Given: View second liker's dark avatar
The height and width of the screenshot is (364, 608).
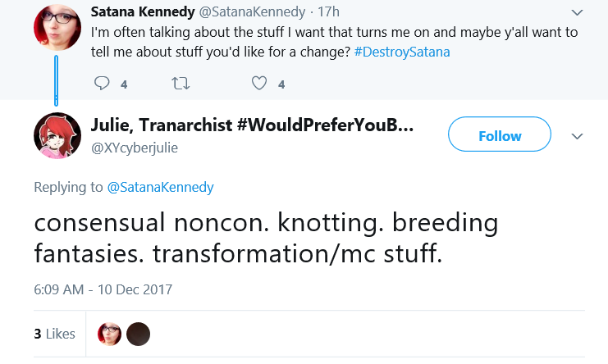Looking at the screenshot, I should click(x=138, y=334).
